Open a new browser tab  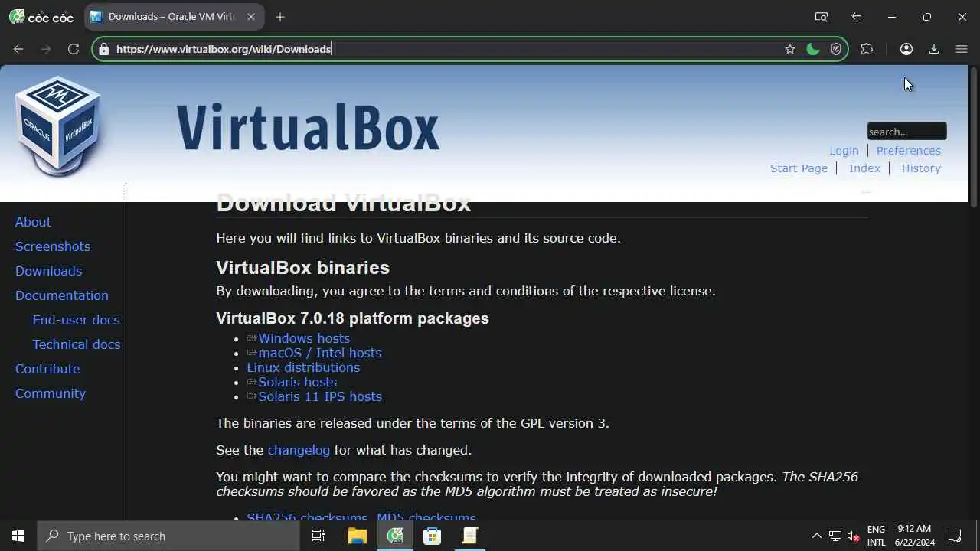[x=280, y=17]
